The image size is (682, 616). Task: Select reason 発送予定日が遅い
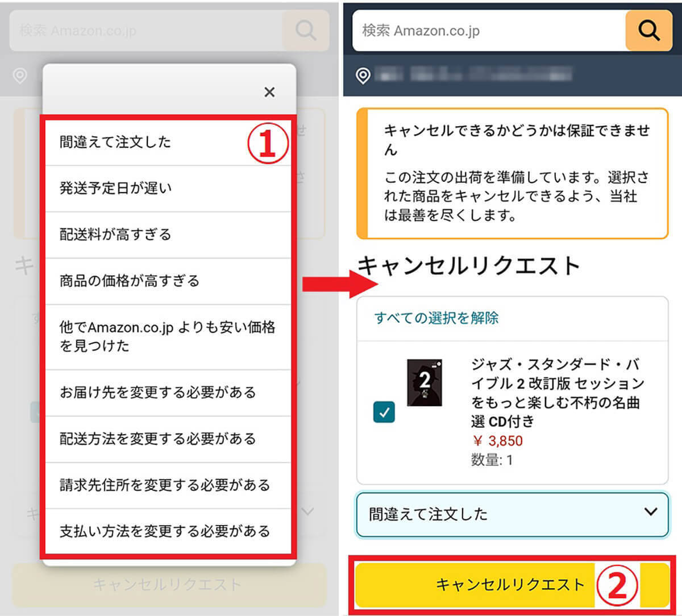click(168, 189)
